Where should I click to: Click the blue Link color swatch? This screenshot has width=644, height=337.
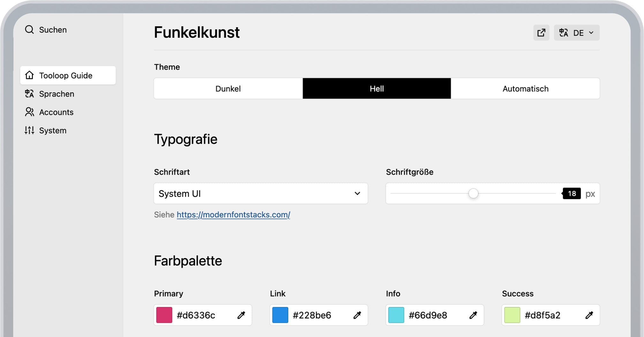pyautogui.click(x=280, y=315)
